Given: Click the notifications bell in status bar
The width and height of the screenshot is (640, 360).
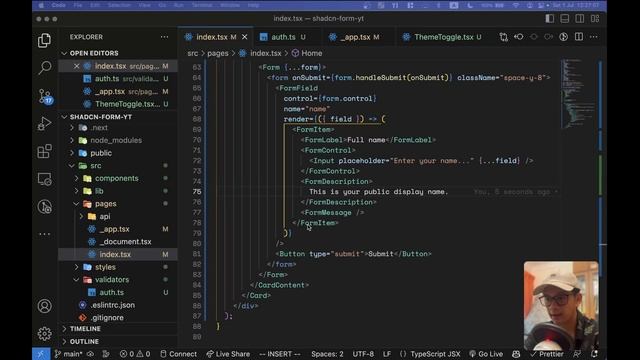Looking at the screenshot, I should click(x=594, y=354).
